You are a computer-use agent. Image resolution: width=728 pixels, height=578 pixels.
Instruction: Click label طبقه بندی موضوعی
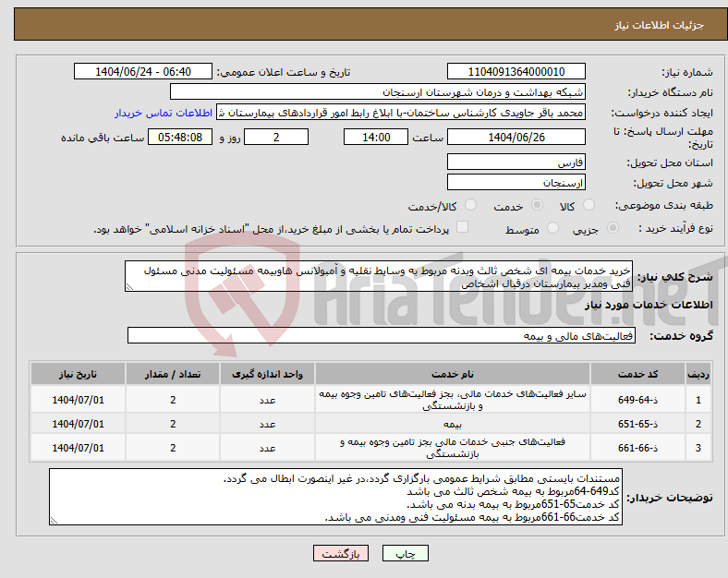[x=664, y=205]
